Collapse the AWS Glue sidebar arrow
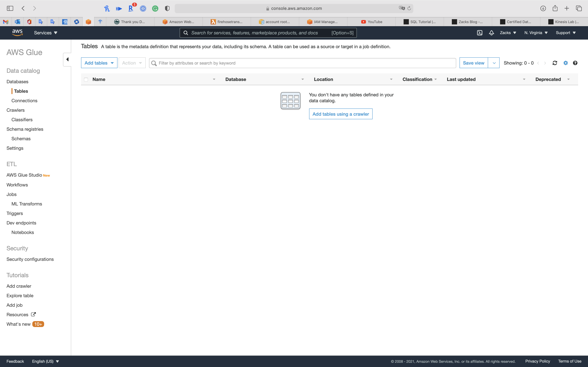 pyautogui.click(x=67, y=59)
